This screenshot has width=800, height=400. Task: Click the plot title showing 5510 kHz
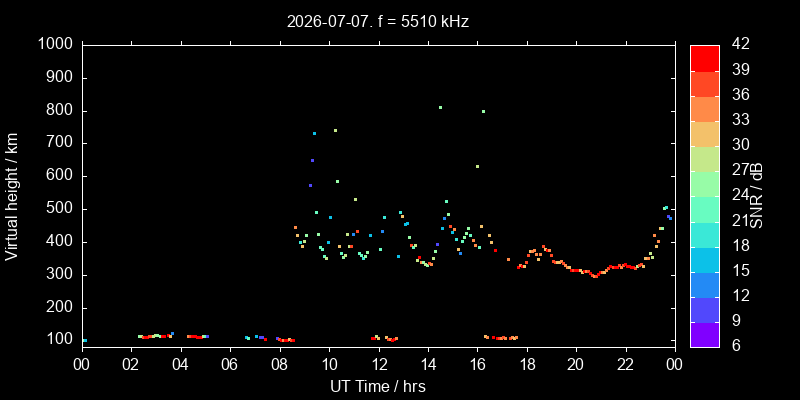378,22
